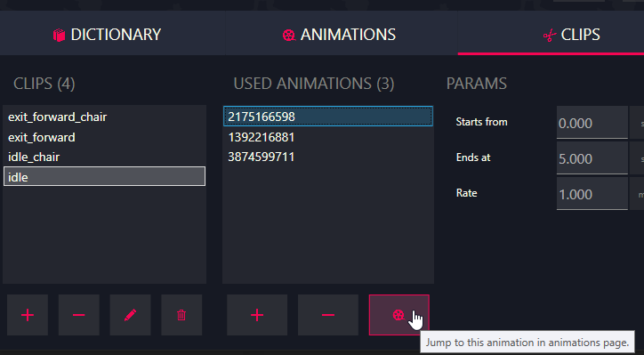Remove used animation with minus button
Screen dimensions: 644x355
click(328, 315)
